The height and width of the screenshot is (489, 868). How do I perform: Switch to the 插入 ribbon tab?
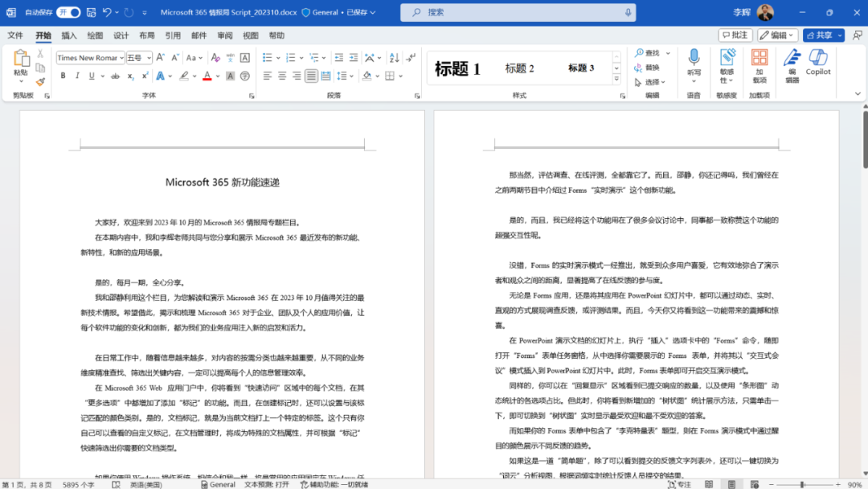(72, 35)
